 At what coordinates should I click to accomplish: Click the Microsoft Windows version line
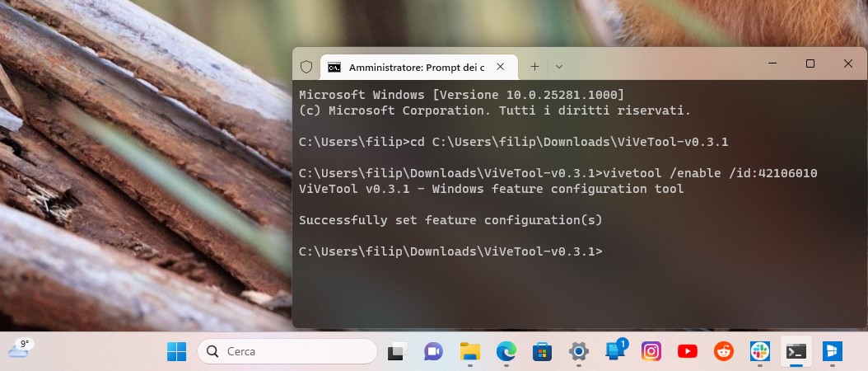pyautogui.click(x=462, y=94)
